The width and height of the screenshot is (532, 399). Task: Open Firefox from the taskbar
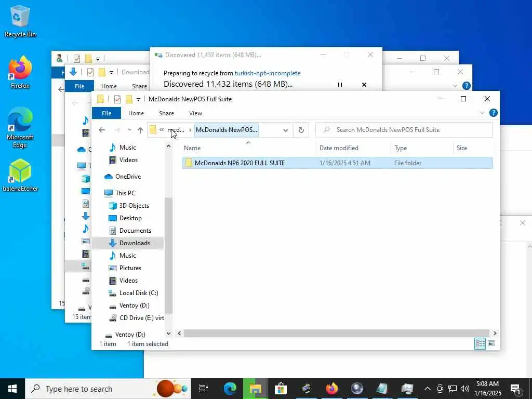pyautogui.click(x=332, y=389)
